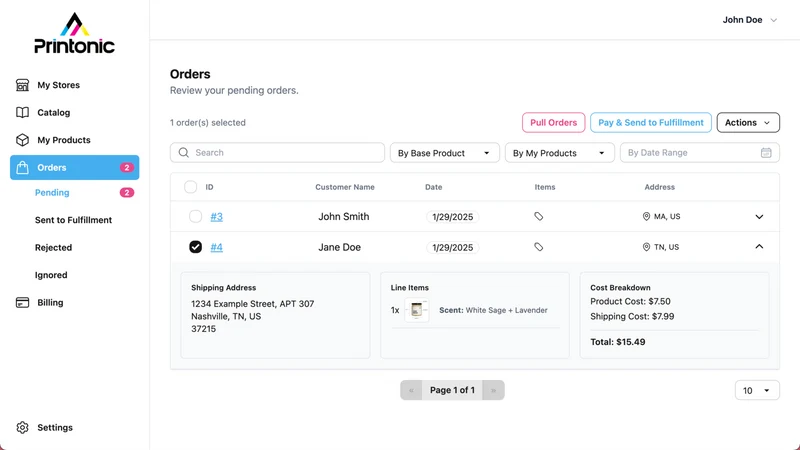Click the My Products cube icon
The width and height of the screenshot is (800, 450).
click(x=22, y=140)
